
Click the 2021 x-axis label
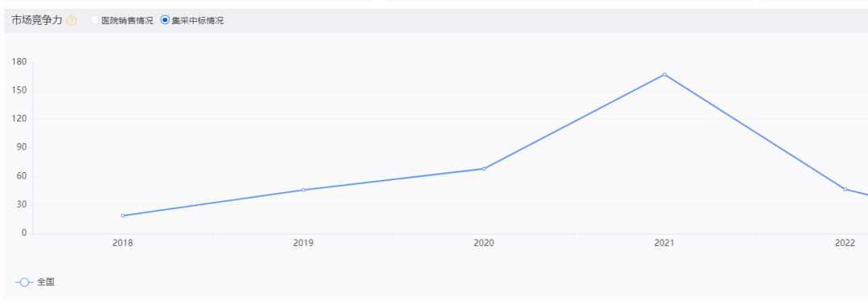(x=665, y=243)
